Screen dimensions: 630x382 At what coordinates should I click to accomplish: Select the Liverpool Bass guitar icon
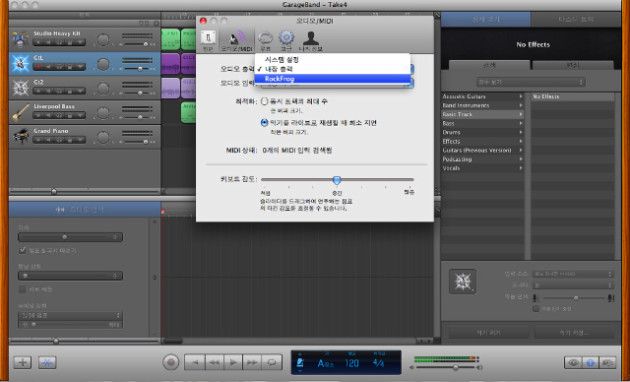[20, 113]
